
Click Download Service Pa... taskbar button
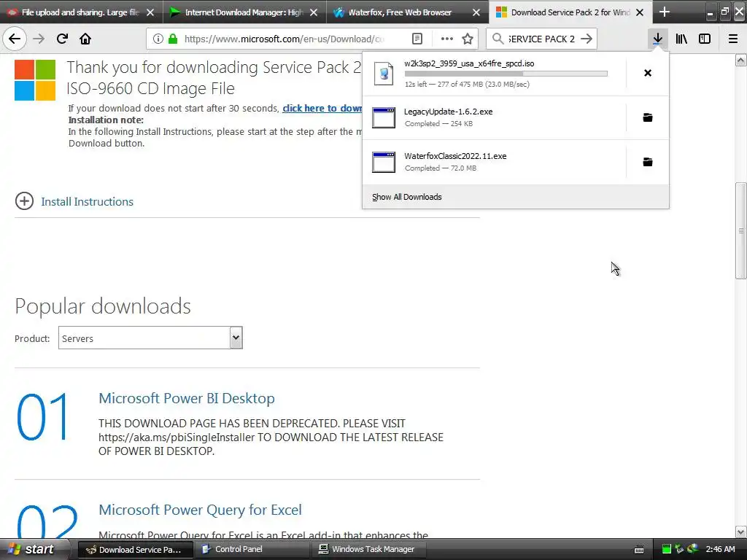tap(135, 549)
